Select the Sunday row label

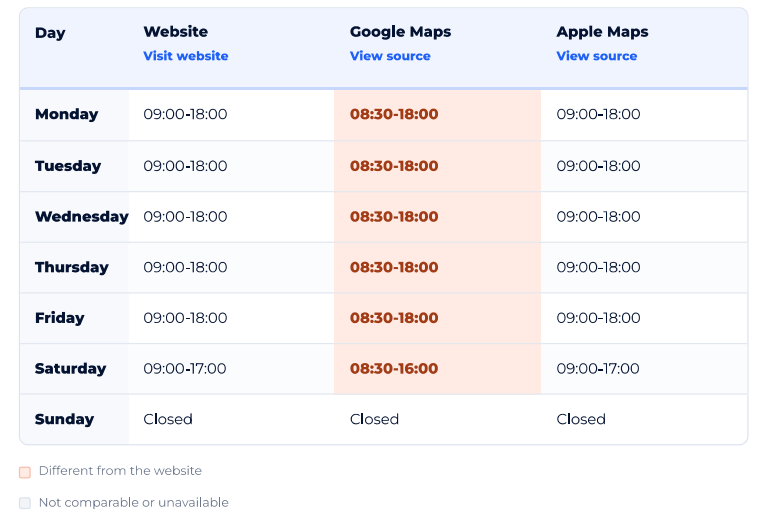click(64, 419)
